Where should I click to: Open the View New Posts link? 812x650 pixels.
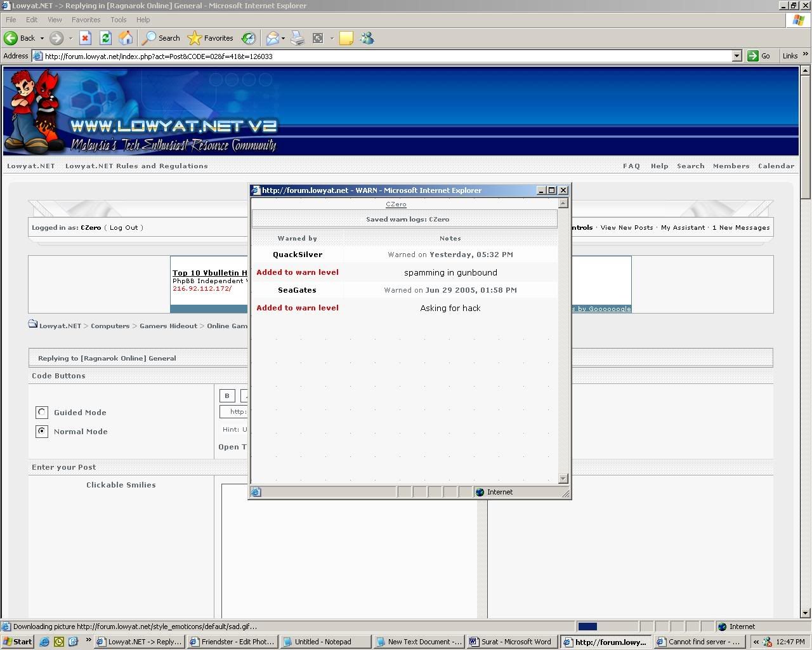(626, 228)
